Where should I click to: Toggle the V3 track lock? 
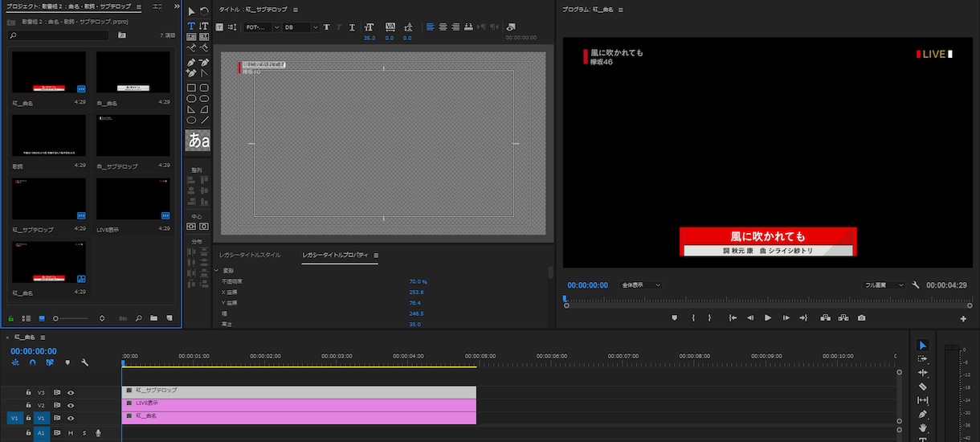pos(29,392)
